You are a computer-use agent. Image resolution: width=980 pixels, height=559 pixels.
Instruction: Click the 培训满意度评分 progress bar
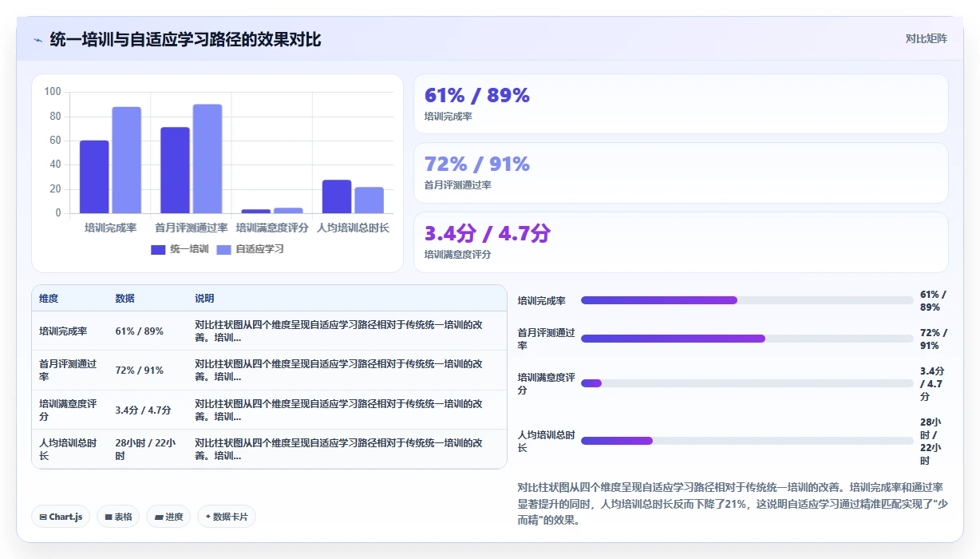pyautogui.click(x=747, y=383)
